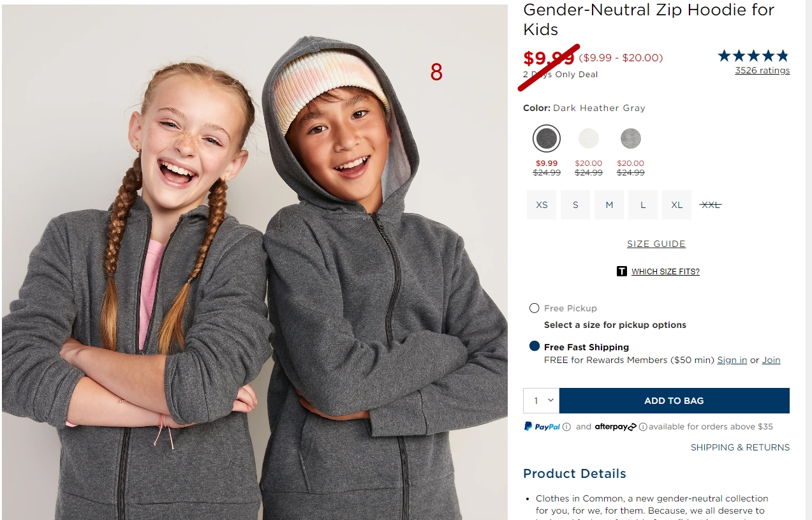Click the PayPal logo
Image resolution: width=812 pixels, height=520 pixels.
(x=542, y=426)
